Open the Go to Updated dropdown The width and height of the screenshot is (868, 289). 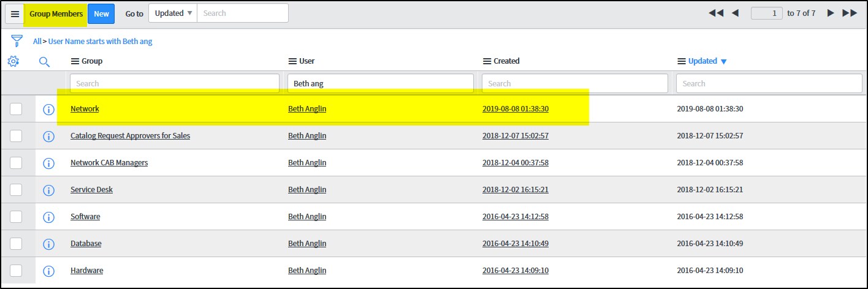(x=173, y=13)
